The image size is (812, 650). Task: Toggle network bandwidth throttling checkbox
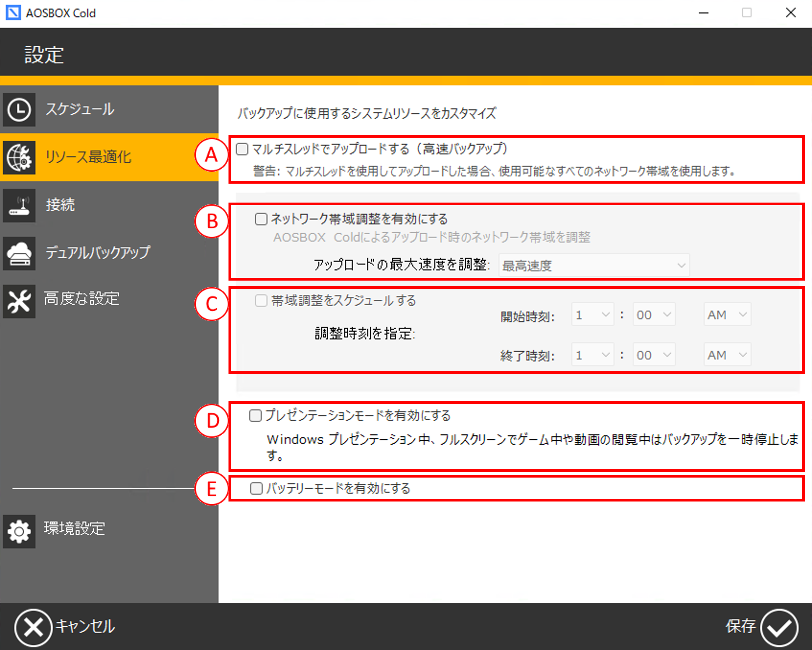tap(261, 219)
